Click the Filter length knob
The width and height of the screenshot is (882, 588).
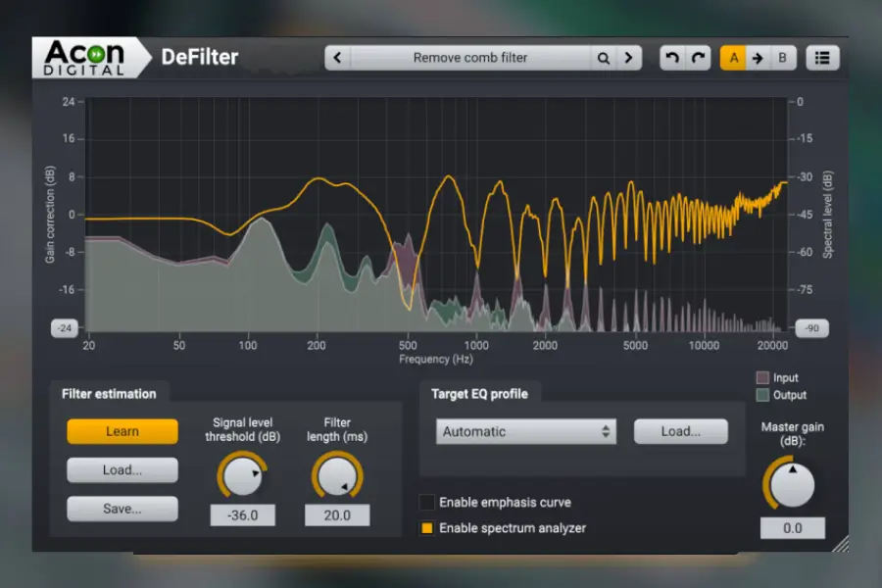[337, 475]
